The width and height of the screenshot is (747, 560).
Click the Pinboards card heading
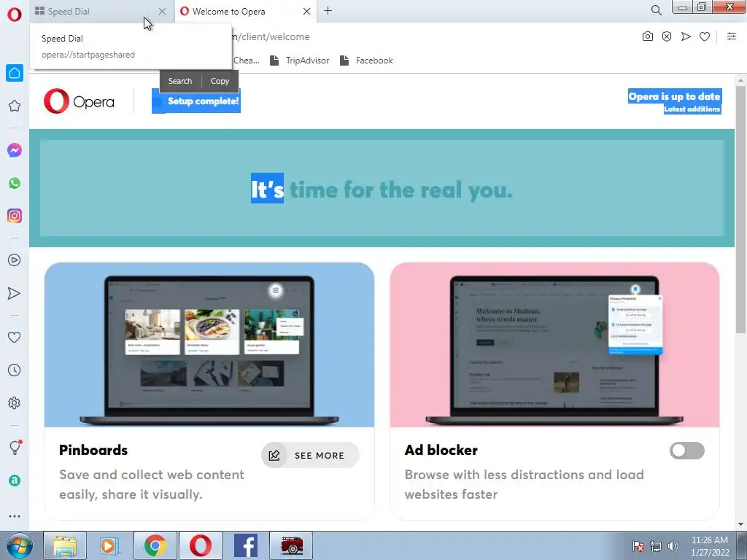(x=93, y=450)
